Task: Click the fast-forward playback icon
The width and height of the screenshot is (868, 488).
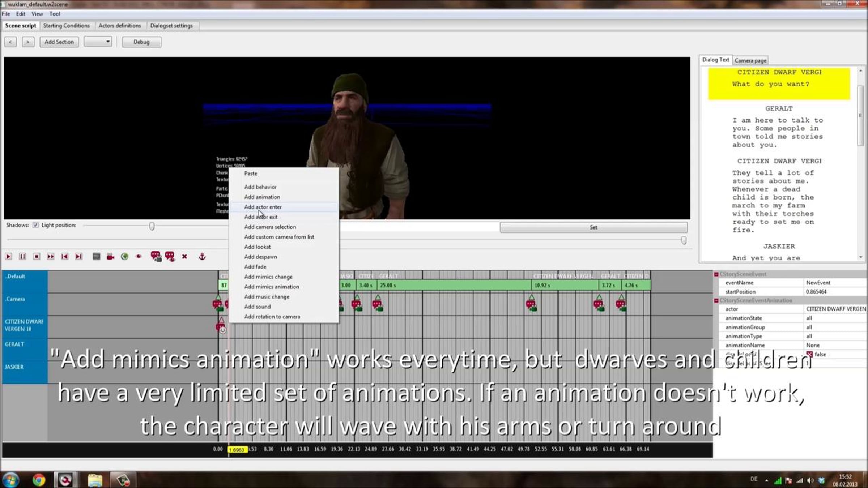Action: coord(51,256)
